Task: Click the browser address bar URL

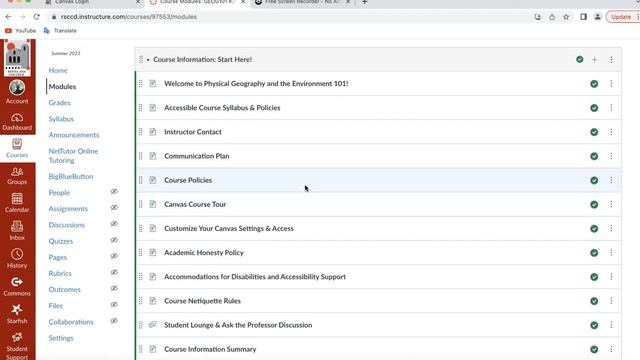Action: pos(129,17)
